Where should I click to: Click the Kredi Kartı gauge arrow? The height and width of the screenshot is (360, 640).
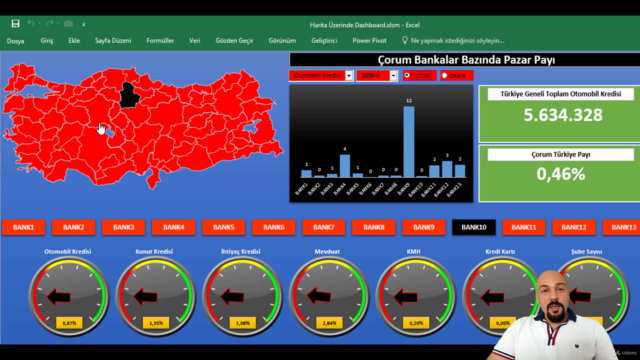(x=492, y=298)
